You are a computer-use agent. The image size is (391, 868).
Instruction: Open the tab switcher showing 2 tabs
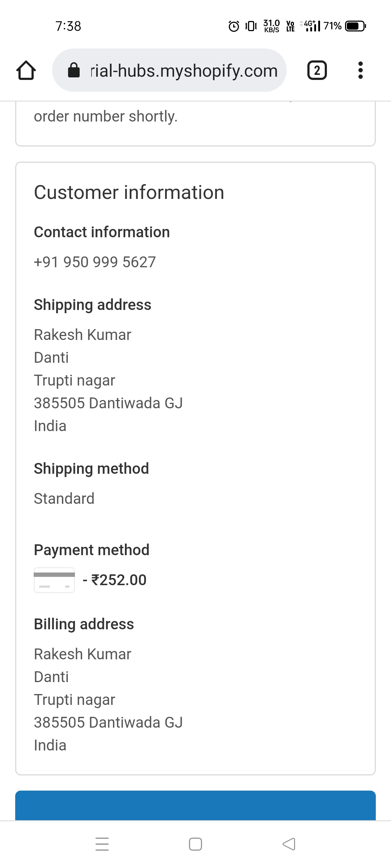(x=317, y=70)
